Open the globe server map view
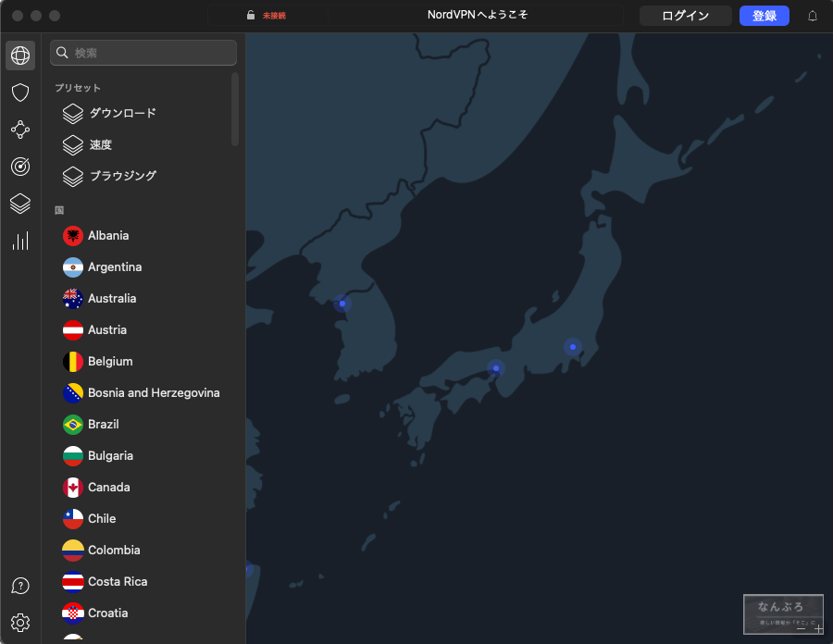This screenshot has height=644, width=833. pos(20,56)
